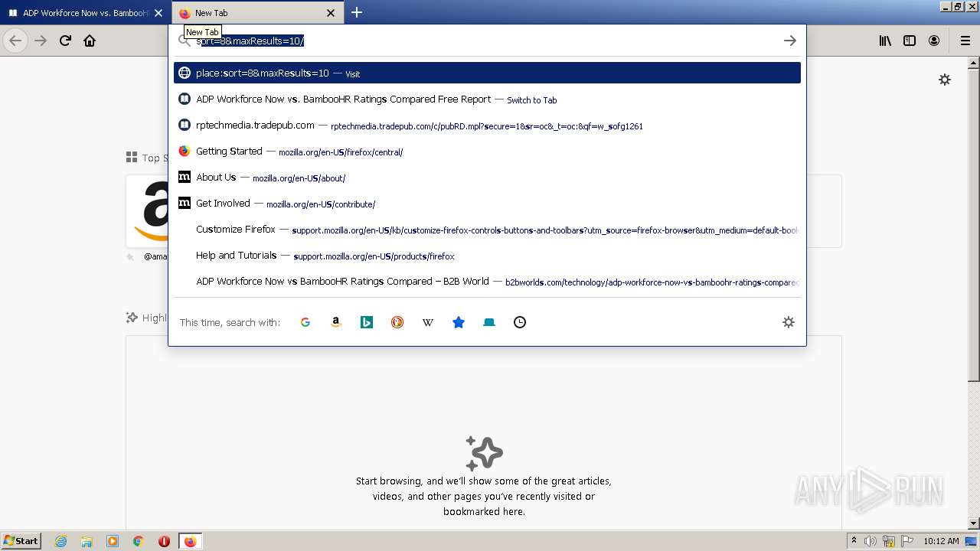Screen dimensions: 980x551
Task: Open the clock showing 10:12 AM
Action: click(941, 541)
